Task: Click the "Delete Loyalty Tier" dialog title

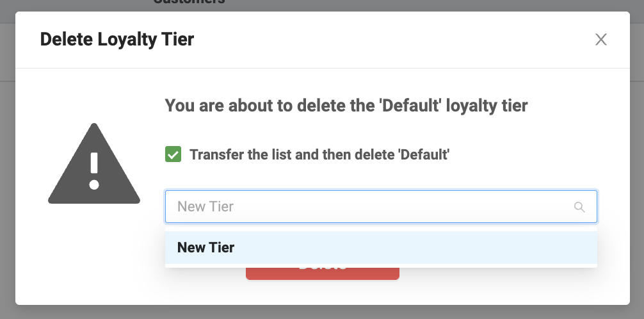Action: (x=117, y=40)
